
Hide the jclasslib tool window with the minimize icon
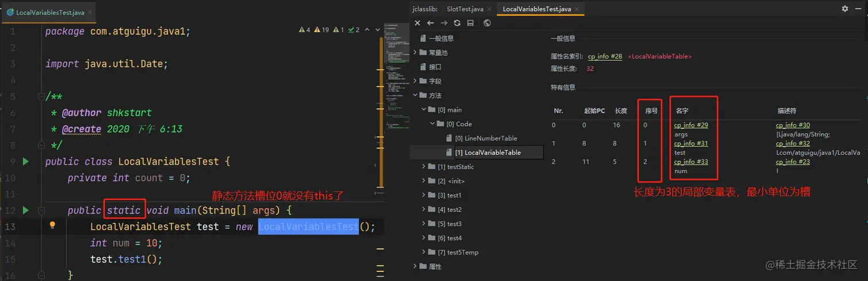858,9
